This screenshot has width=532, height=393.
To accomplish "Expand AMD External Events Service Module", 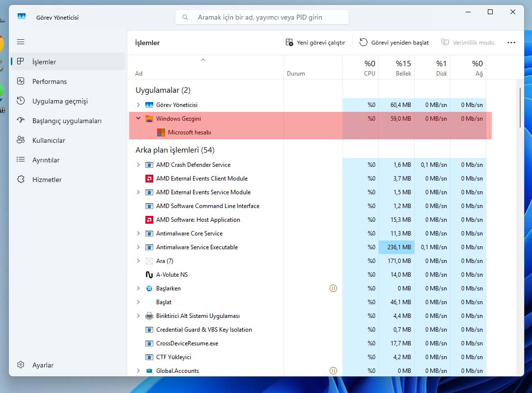I will [x=138, y=192].
